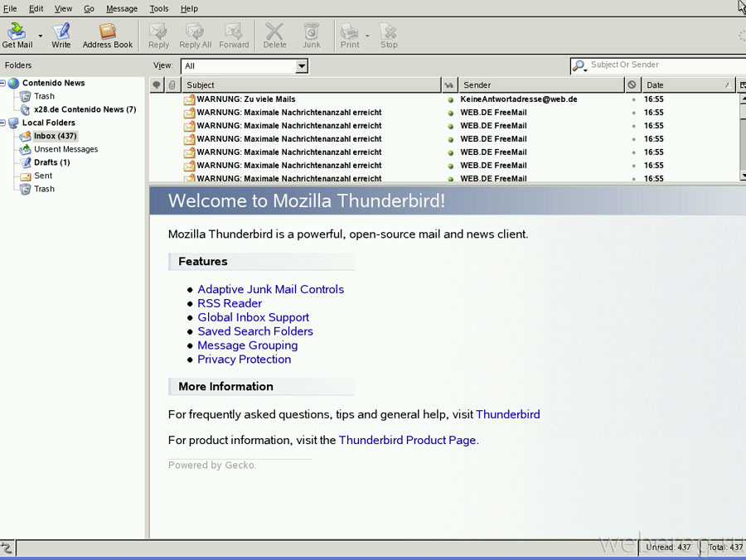The height and width of the screenshot is (560, 746).
Task: Click sender KeineAntwortadresse@web.de
Action: coord(519,99)
